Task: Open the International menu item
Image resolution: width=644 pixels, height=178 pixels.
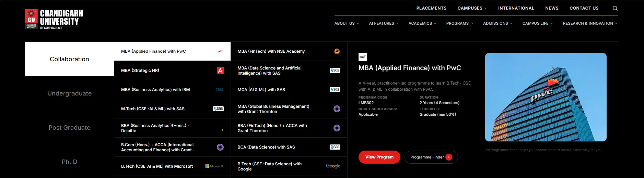Action: (x=516, y=8)
